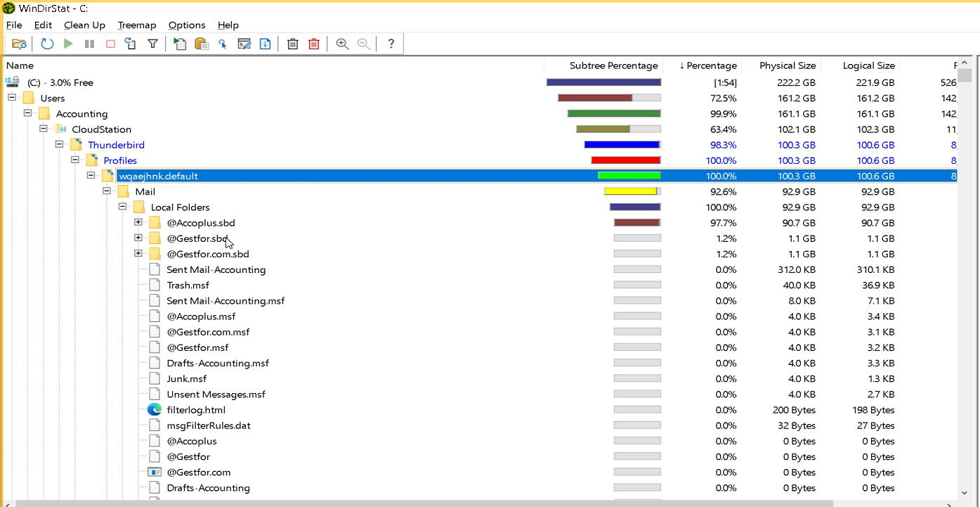Sort by the Subtree Percentage column header
980x507 pixels.
coord(603,65)
